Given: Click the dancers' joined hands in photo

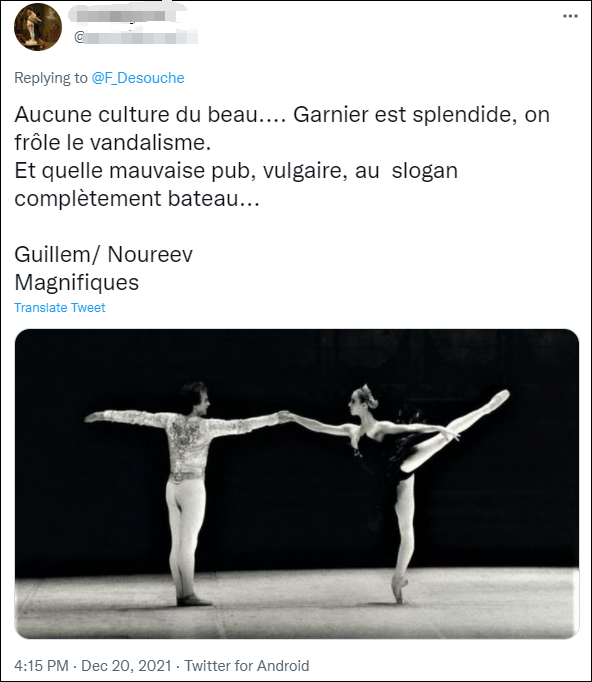Looking at the screenshot, I should click(285, 416).
